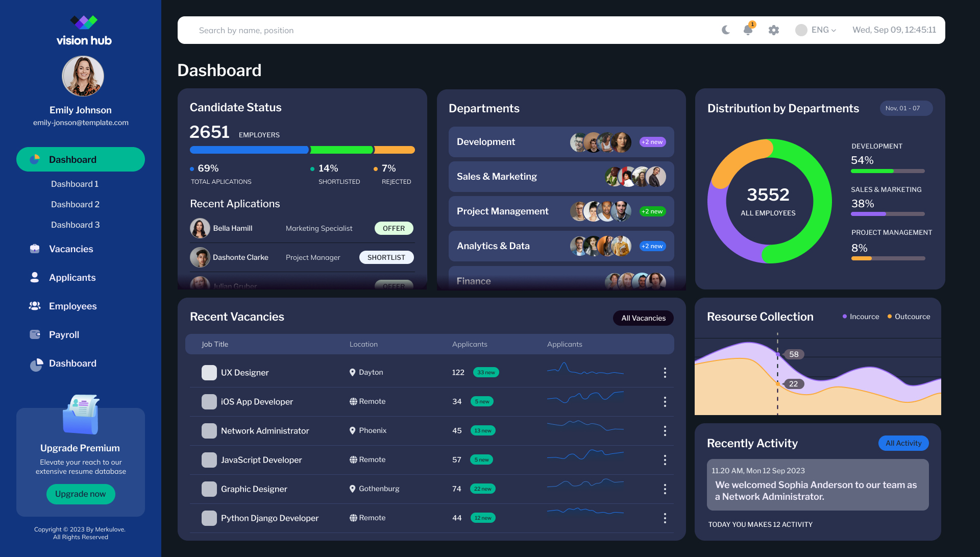This screenshot has height=557, width=980.
Task: Click the vision hub logo
Action: [84, 31]
